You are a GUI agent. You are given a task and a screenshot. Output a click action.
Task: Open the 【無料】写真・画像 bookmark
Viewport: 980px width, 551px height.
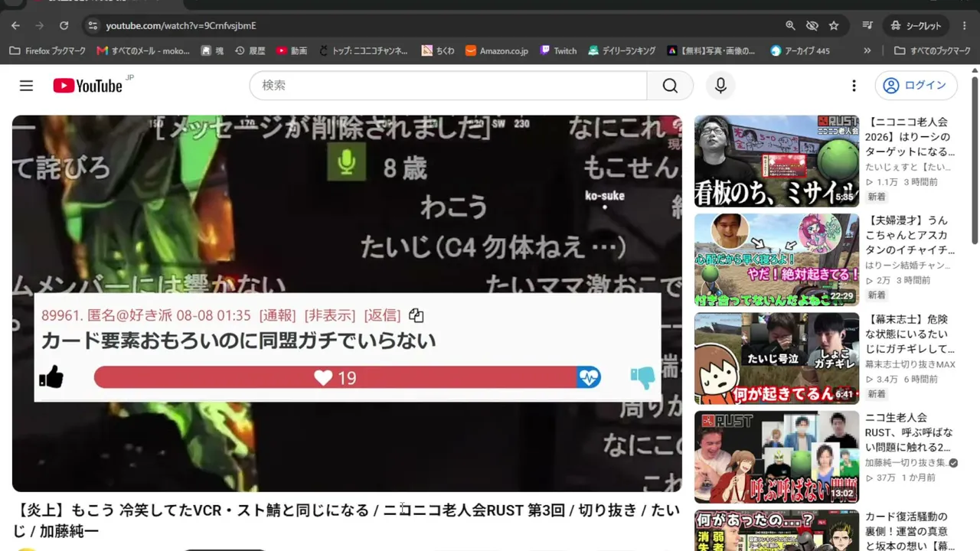tap(711, 51)
